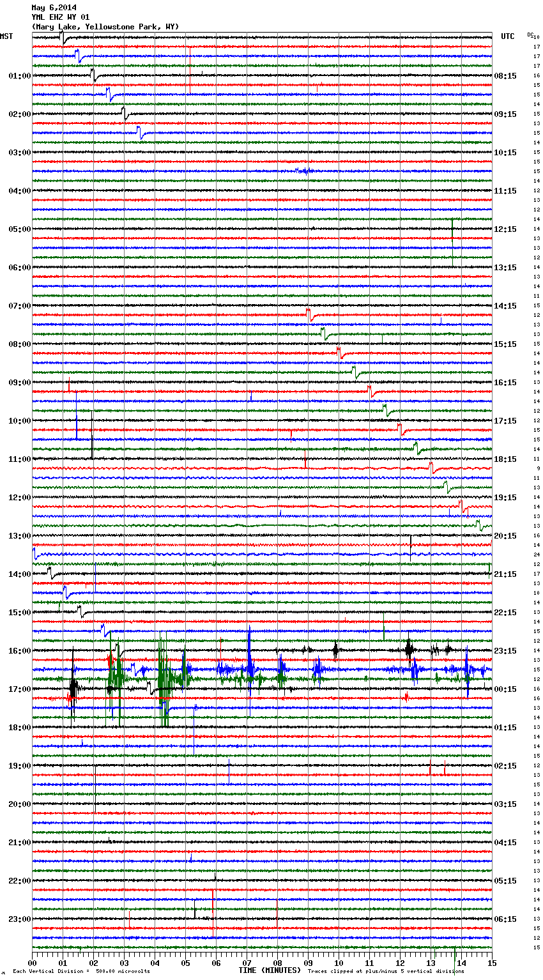Click the 'Each Vertical Division = 500.00 microvolts' note
Screen dimensions: 543x980
click(81, 971)
